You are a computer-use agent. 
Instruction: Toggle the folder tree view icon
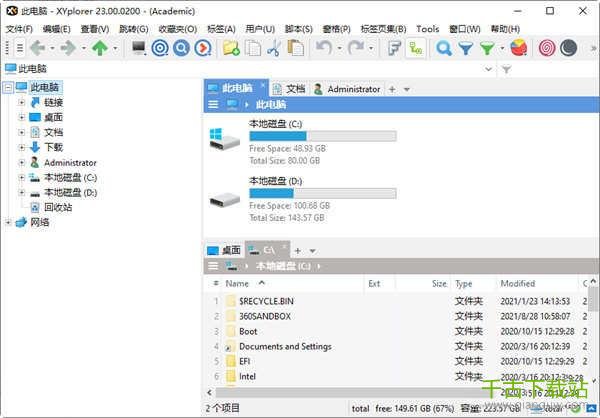[x=415, y=48]
